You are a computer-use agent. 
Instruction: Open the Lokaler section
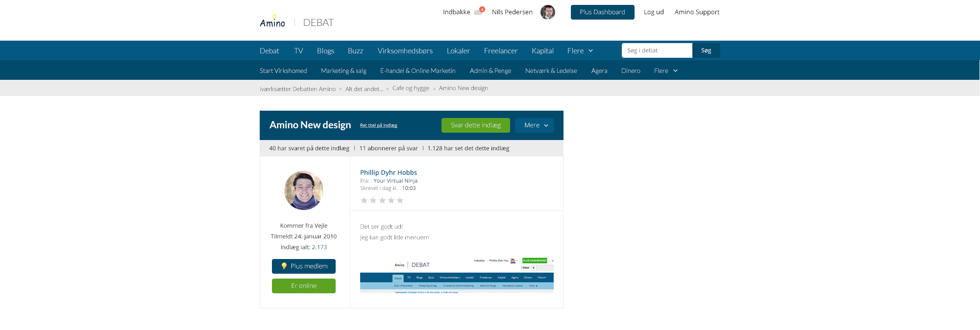458,51
